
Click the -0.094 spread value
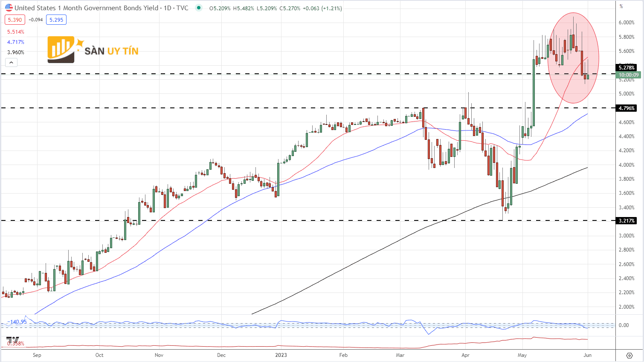[36, 20]
